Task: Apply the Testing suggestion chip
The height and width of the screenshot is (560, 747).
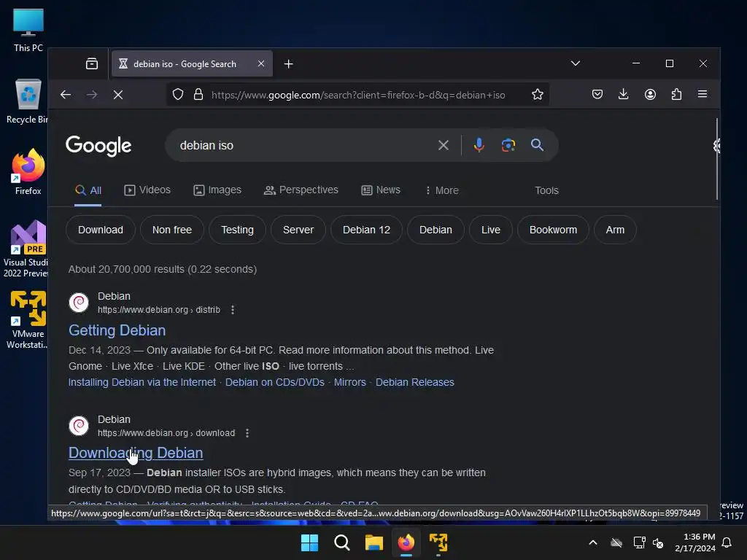Action: coord(237,230)
